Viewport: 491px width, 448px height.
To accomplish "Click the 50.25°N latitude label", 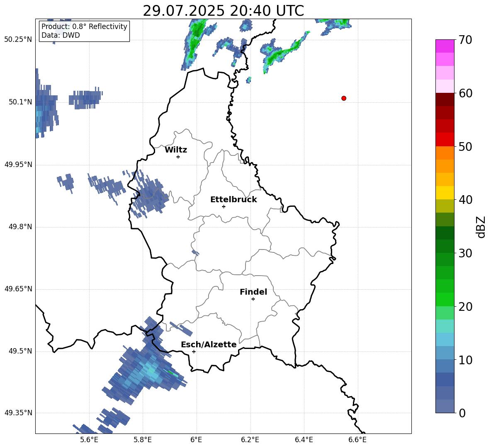I will click(x=18, y=40).
